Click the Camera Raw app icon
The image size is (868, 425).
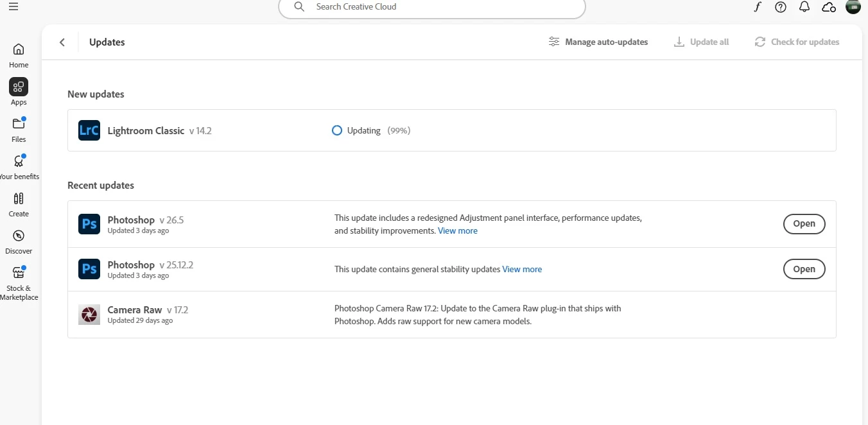[x=89, y=315]
